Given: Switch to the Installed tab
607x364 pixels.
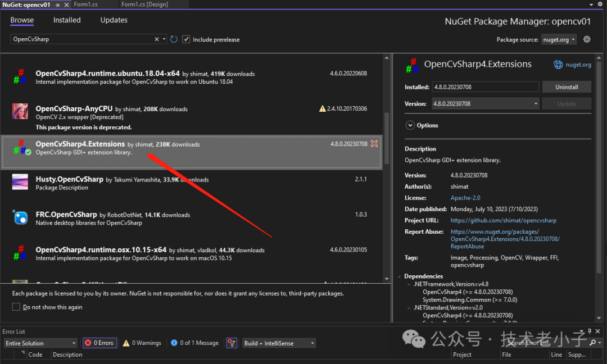Looking at the screenshot, I should click(67, 20).
